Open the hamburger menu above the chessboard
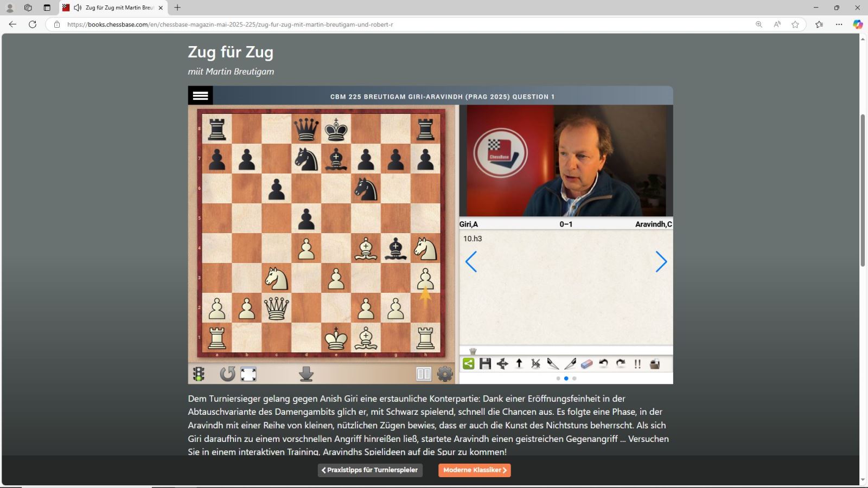Viewport: 868px width, 488px height. (200, 95)
